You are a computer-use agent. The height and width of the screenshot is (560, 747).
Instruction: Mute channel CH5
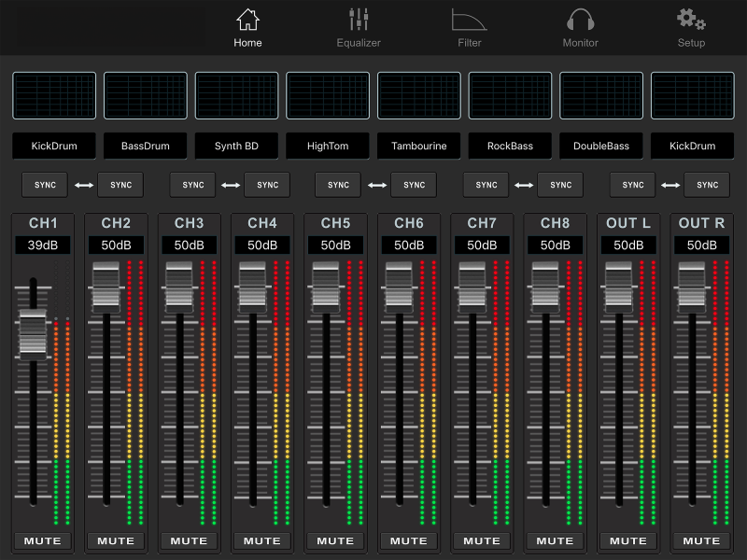(x=335, y=540)
